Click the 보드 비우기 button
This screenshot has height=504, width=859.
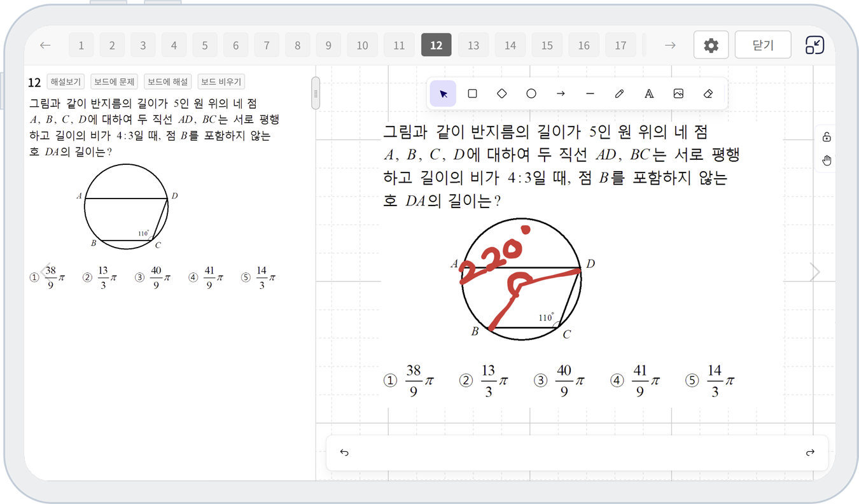221,82
